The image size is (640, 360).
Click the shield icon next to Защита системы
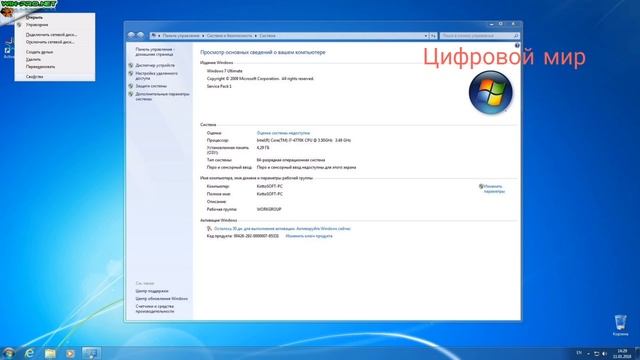click(131, 86)
